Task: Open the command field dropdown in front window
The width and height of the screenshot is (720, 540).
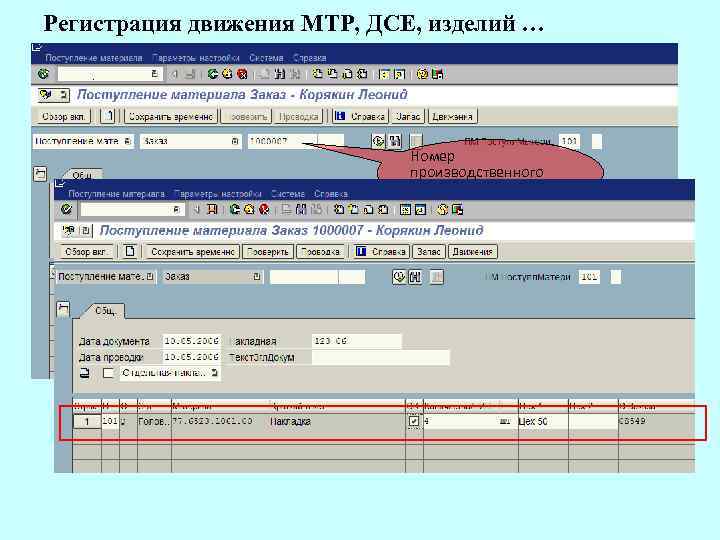Action: coord(176,210)
